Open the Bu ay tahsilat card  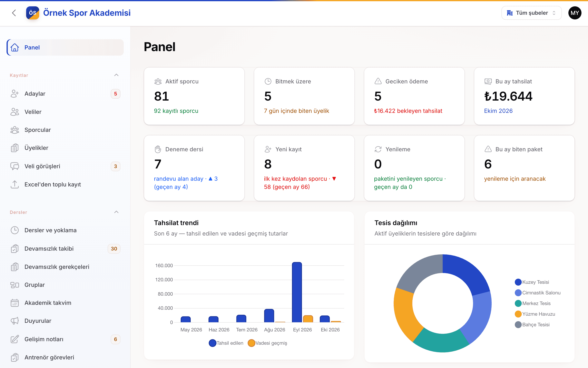524,96
